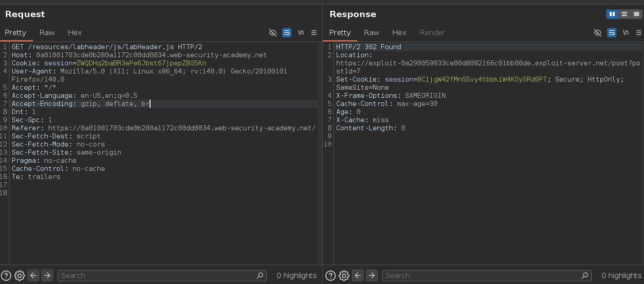Click the Referer header line
The image size is (644, 284).
[x=164, y=128]
